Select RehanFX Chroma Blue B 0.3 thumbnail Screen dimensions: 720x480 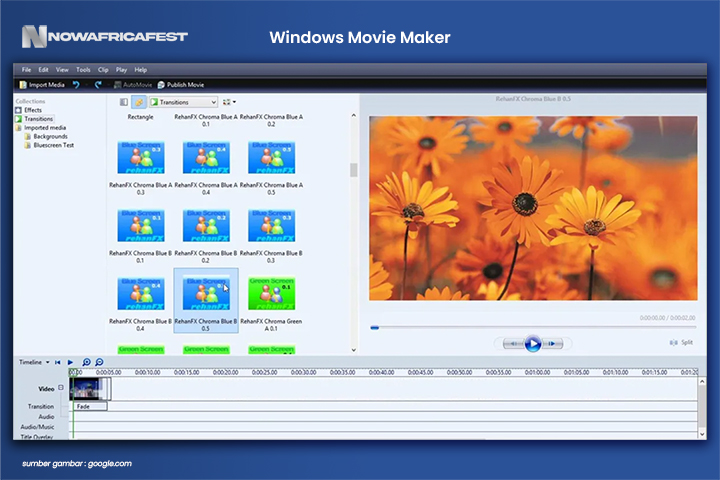(x=271, y=226)
